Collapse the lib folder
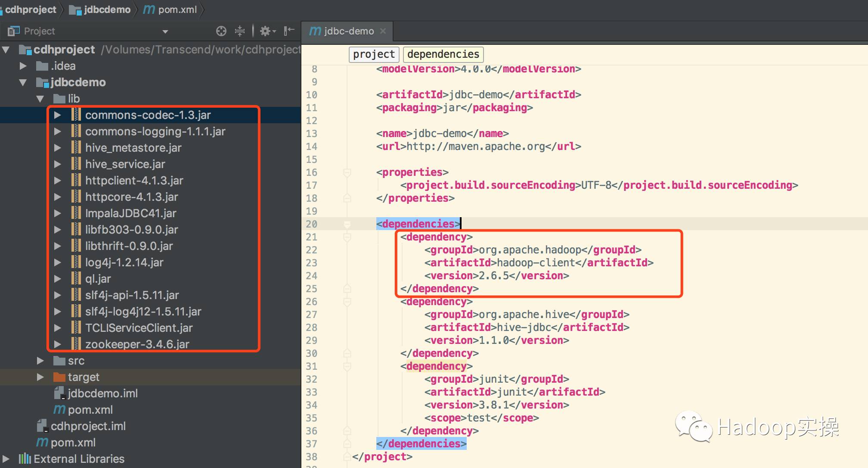This screenshot has height=468, width=868. pyautogui.click(x=40, y=99)
